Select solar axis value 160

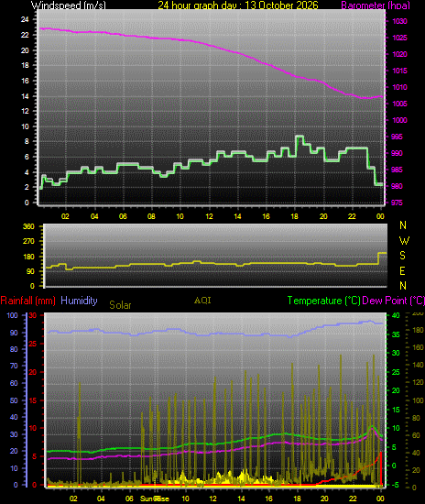pos(418,347)
